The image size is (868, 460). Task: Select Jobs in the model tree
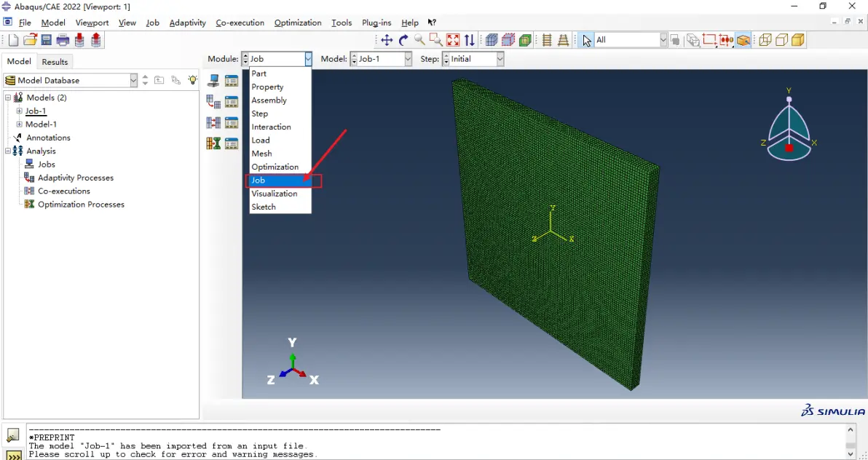click(47, 164)
